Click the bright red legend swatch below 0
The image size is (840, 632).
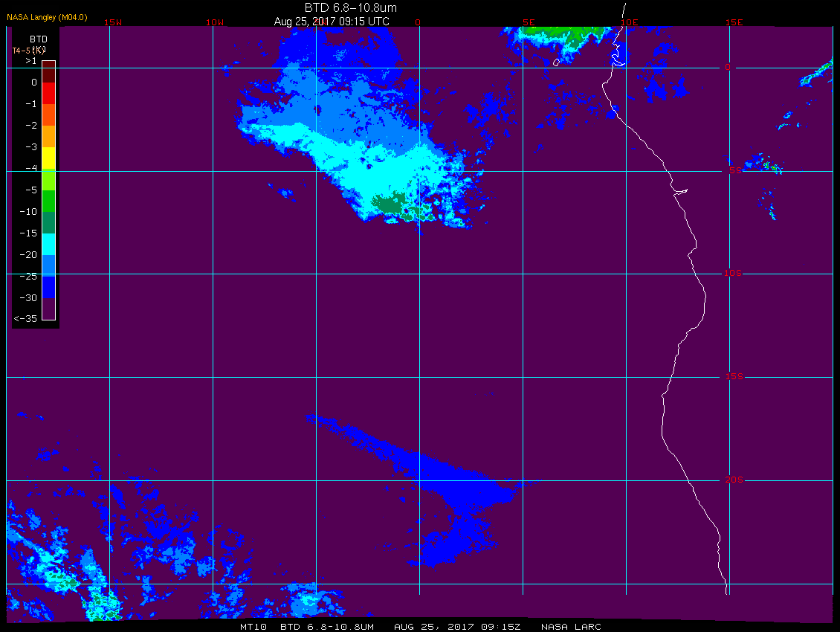[x=49, y=93]
